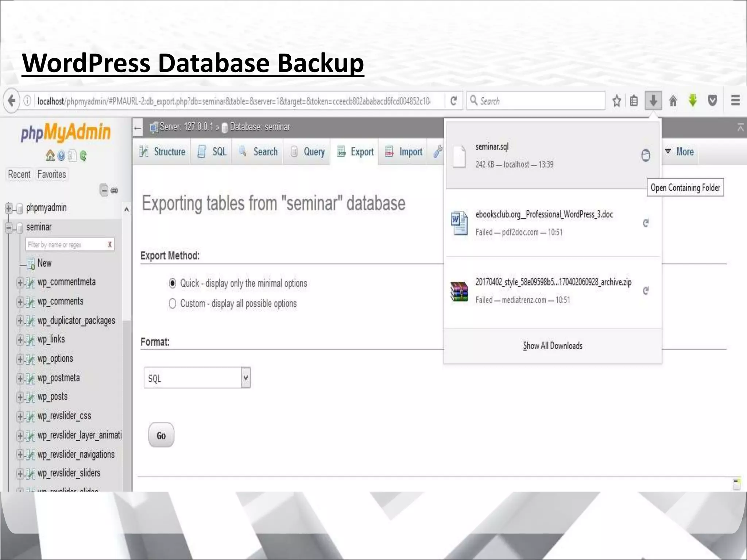Switch to the Structure tab
The image size is (747, 560).
[162, 152]
